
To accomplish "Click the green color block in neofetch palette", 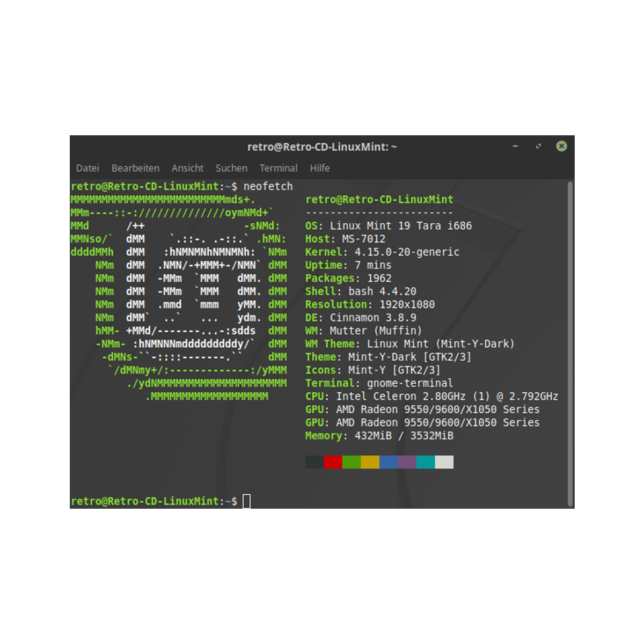I will tap(352, 462).
